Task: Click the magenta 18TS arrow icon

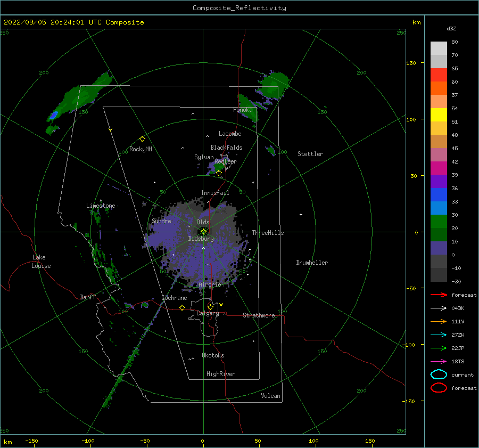Action: pyautogui.click(x=439, y=362)
